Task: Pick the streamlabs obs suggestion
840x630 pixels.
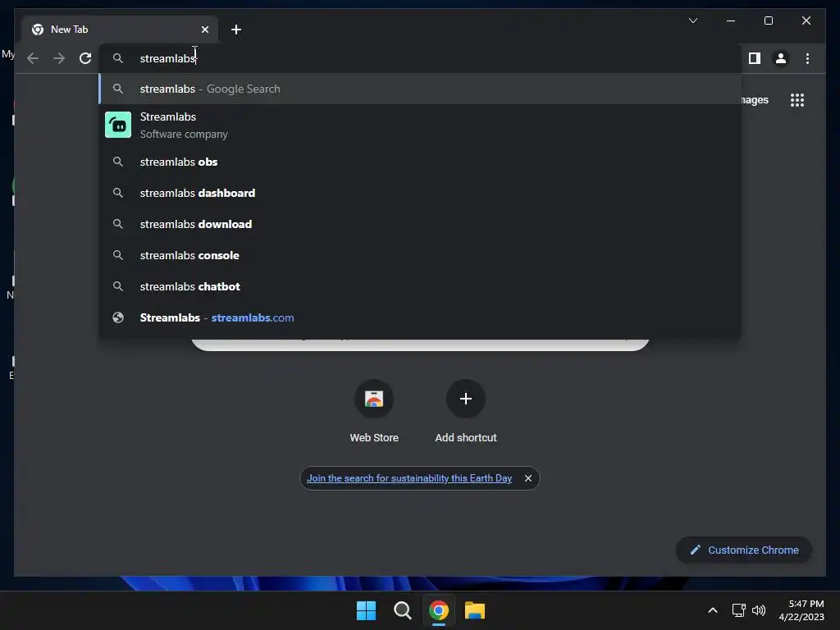Action: coord(420,162)
